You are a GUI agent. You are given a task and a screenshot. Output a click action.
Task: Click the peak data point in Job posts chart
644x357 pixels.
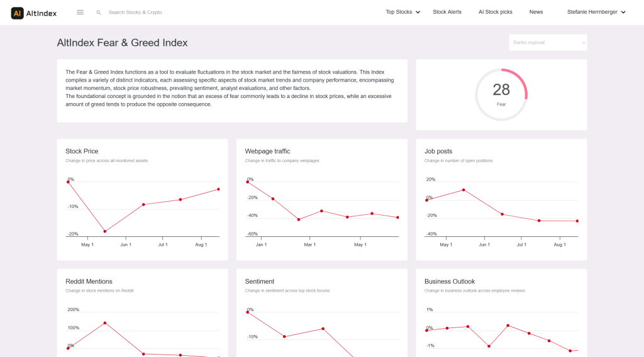click(x=464, y=190)
